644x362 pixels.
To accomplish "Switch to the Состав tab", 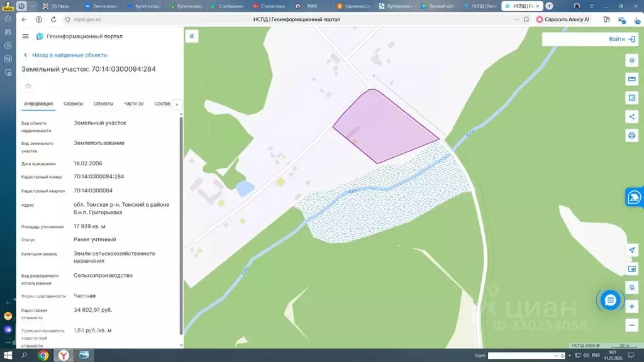I will coord(162,104).
